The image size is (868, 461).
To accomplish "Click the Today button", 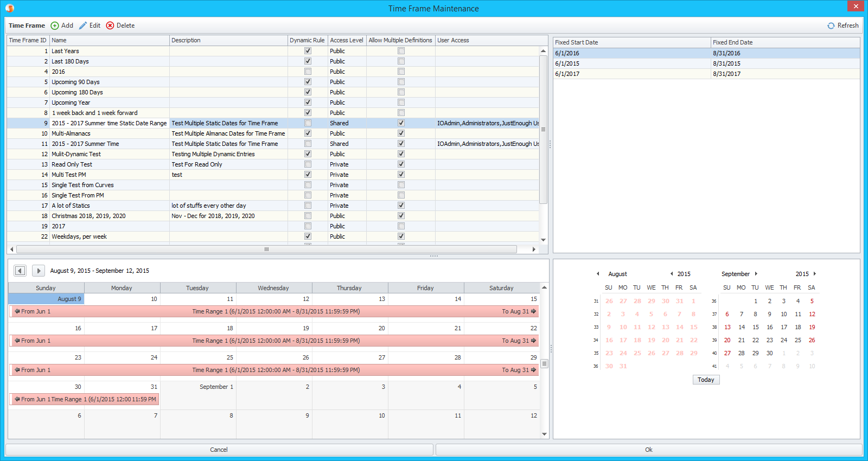I will 706,380.
